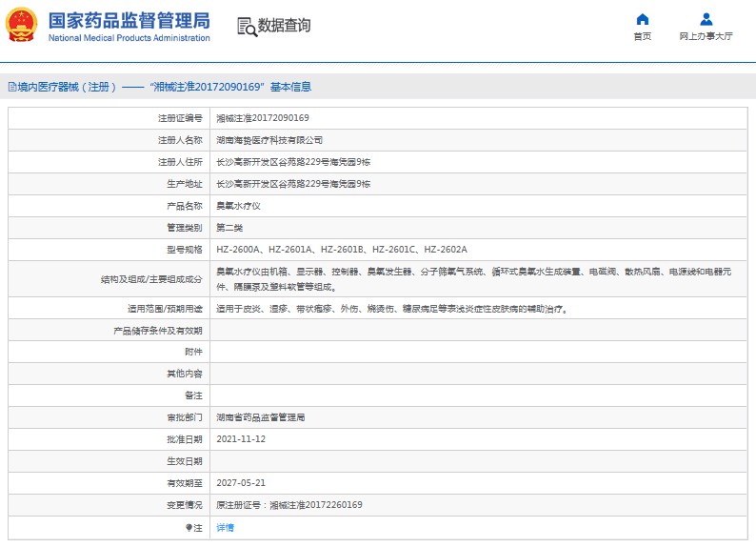Image resolution: width=756 pixels, height=547 pixels.
Task: Click the 产品名称 row label
Action: click(185, 206)
